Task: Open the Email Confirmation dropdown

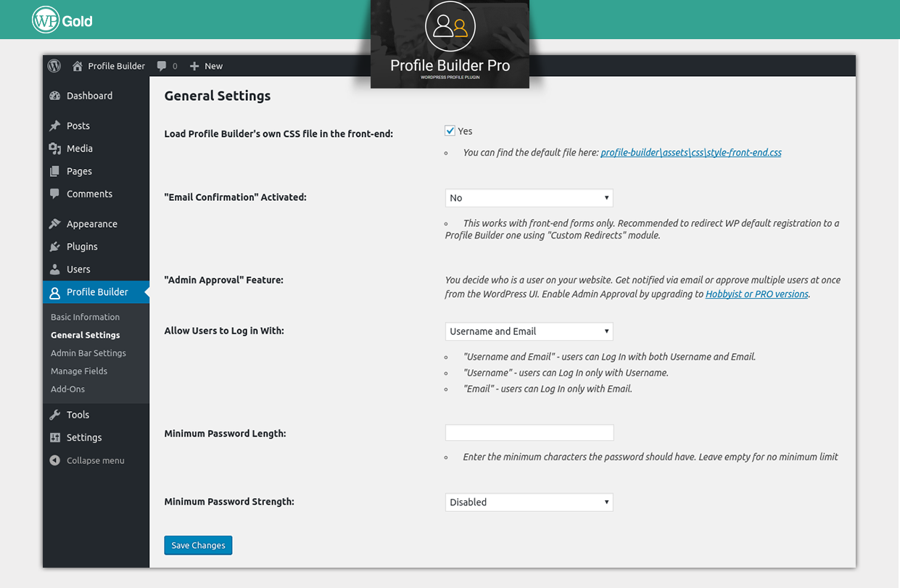Action: 529,198
